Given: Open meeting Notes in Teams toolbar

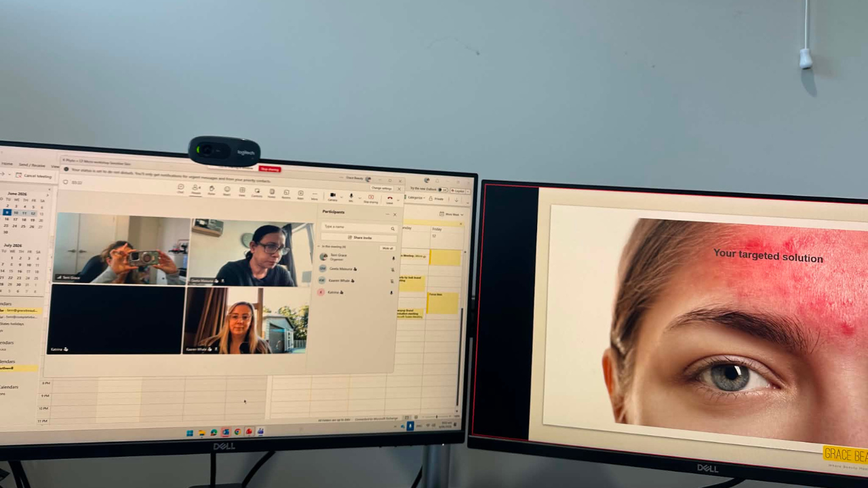Looking at the screenshot, I should tap(272, 193).
